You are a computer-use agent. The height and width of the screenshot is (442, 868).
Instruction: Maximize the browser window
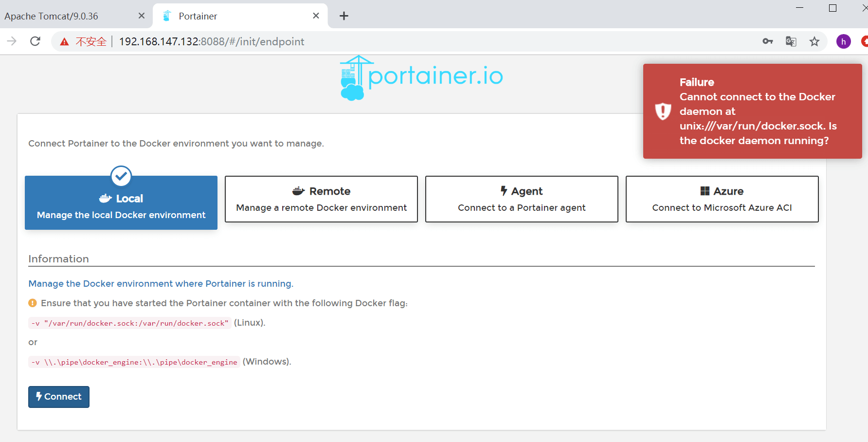coord(832,8)
